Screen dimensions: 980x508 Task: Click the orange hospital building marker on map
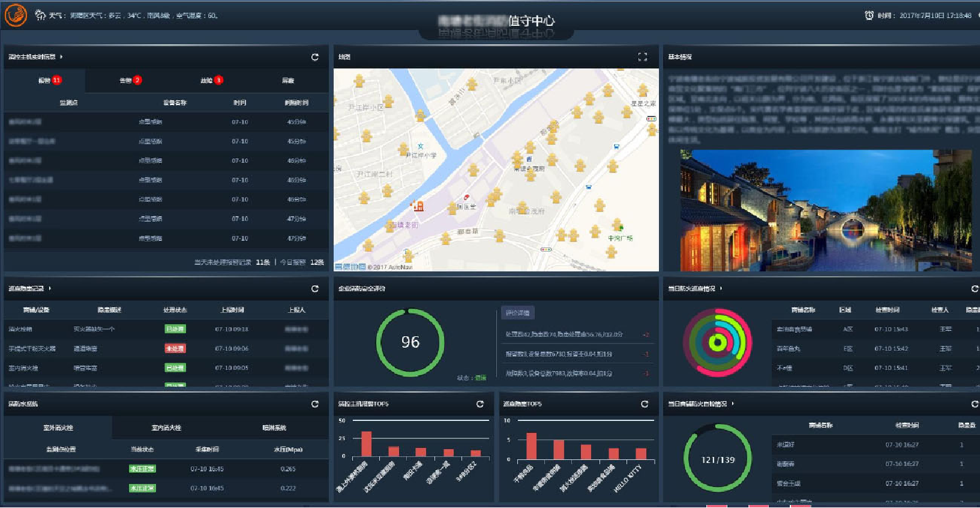click(x=417, y=206)
